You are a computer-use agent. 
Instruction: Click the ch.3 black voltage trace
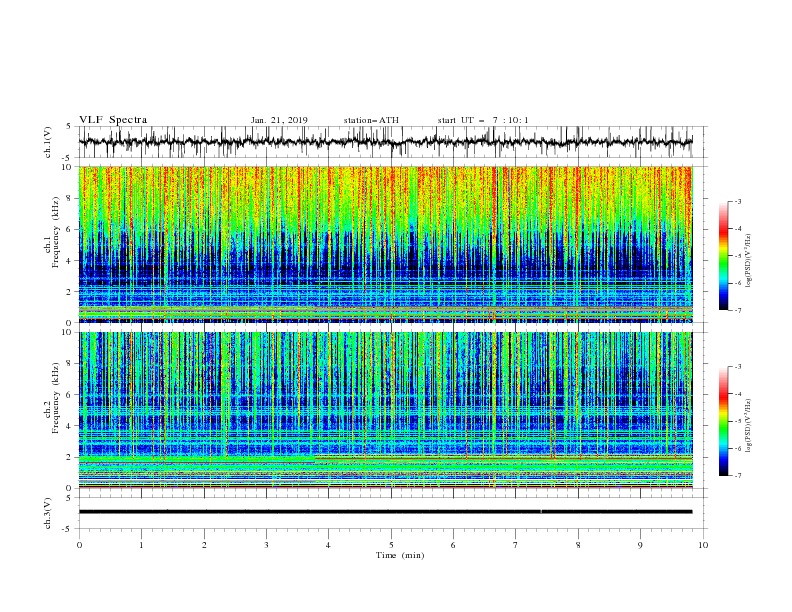point(385,512)
